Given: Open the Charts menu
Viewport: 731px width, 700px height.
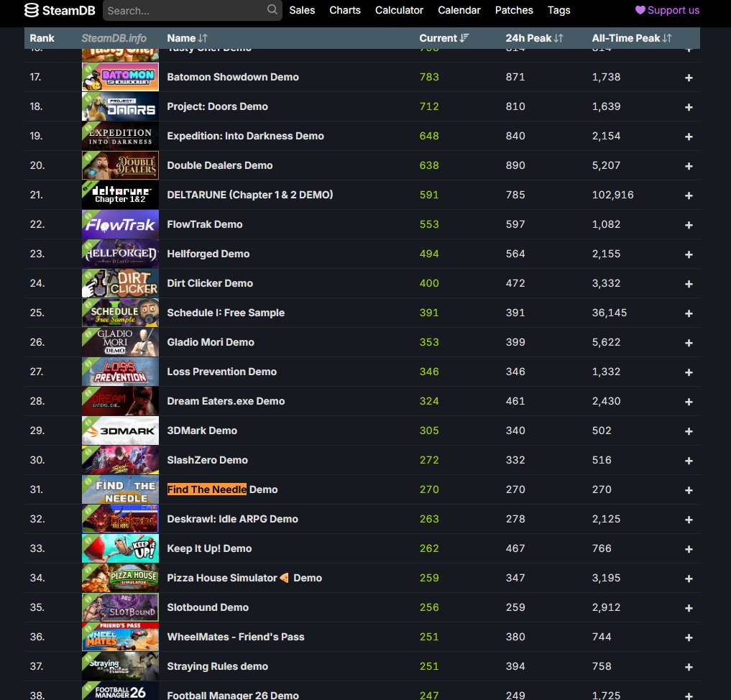Looking at the screenshot, I should (x=345, y=10).
